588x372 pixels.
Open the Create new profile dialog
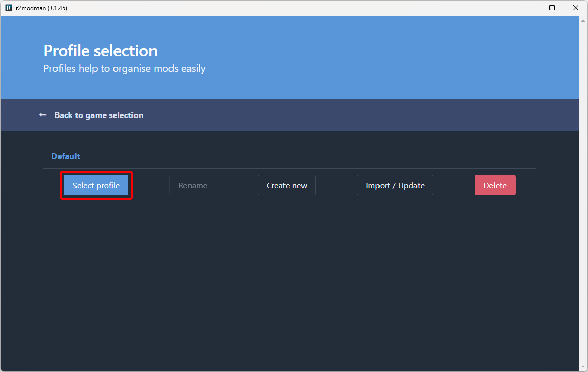click(x=287, y=185)
